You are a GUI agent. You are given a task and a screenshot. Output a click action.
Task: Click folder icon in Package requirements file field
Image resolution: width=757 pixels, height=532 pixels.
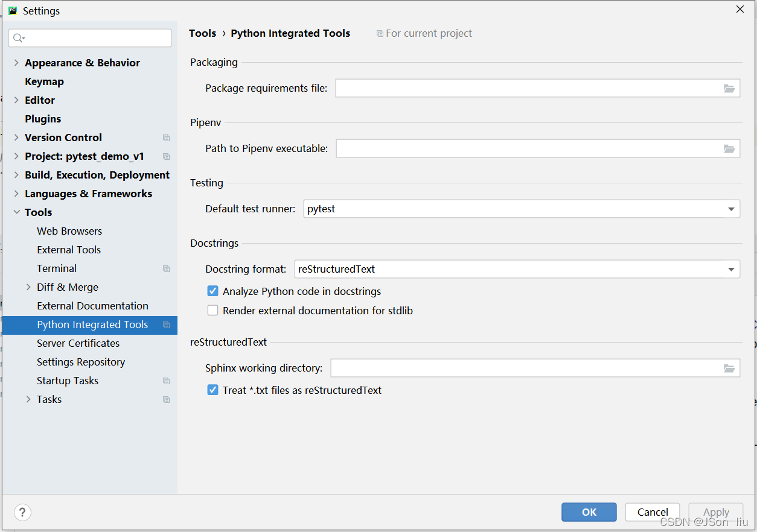[x=729, y=89]
